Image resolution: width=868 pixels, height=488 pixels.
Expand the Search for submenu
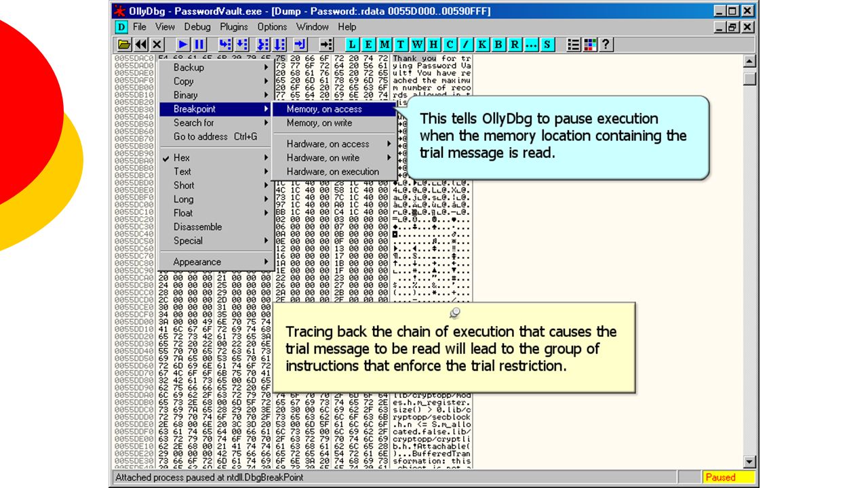coord(216,123)
